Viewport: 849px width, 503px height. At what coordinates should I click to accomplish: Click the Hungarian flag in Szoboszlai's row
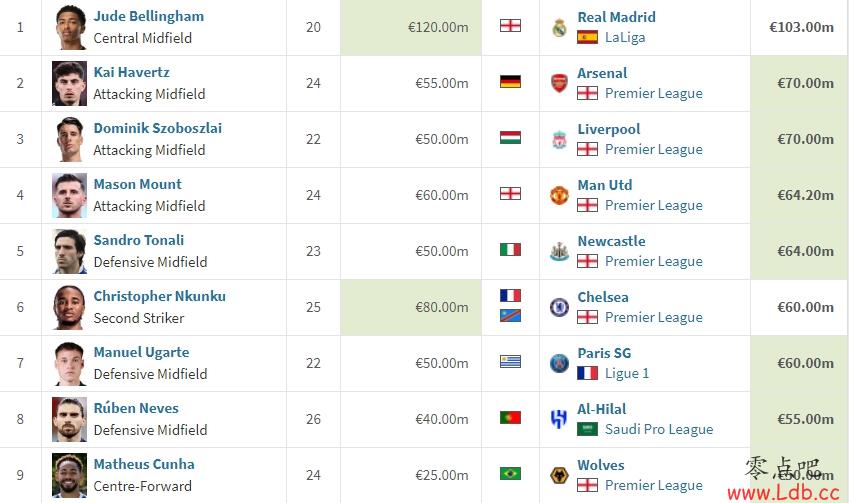coord(510,138)
